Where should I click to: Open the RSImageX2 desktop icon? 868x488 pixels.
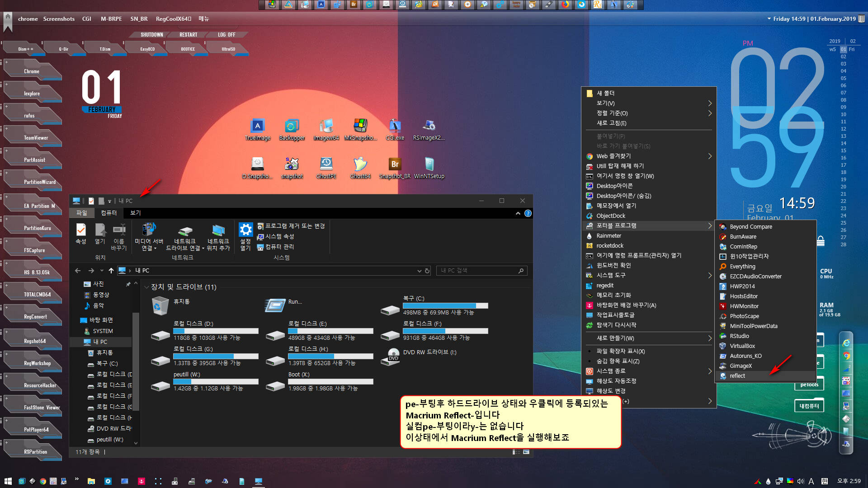click(429, 130)
